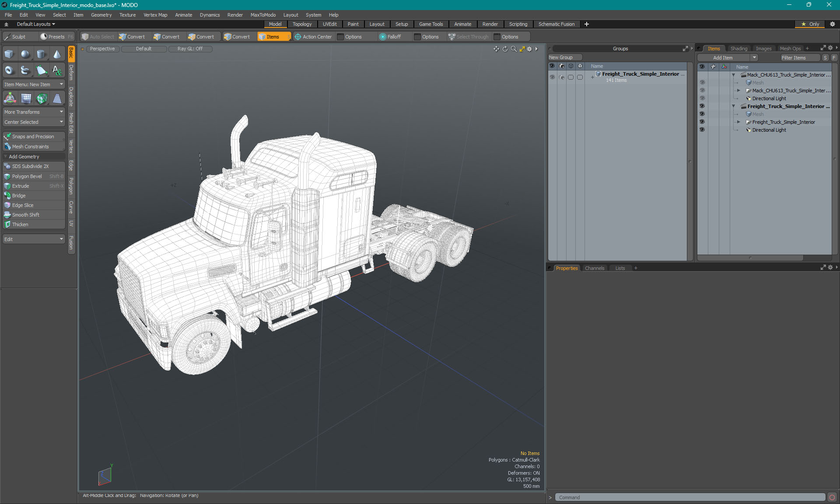Screen dimensions: 840x504
Task: Click the Command input field
Action: [690, 497]
